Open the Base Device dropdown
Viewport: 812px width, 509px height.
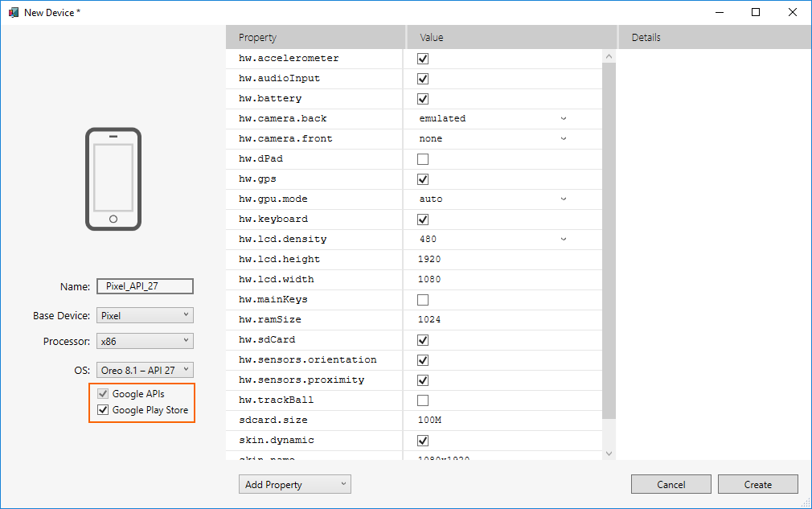[145, 316]
